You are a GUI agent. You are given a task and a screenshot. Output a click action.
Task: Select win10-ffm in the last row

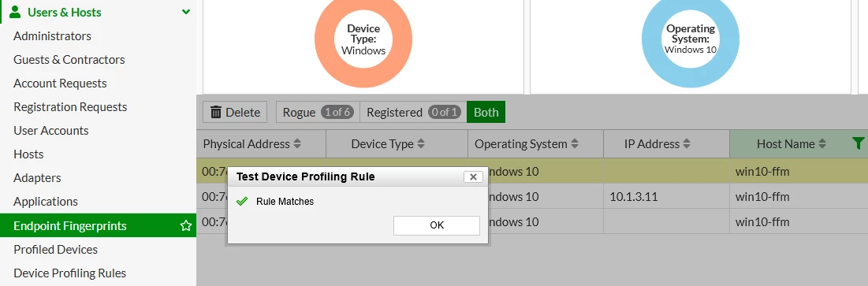tap(762, 222)
